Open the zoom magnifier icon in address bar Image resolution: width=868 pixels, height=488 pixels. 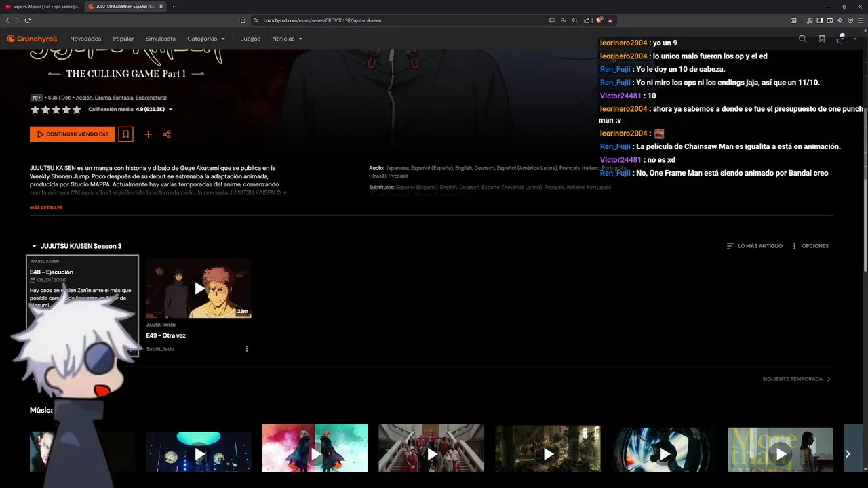tap(575, 20)
